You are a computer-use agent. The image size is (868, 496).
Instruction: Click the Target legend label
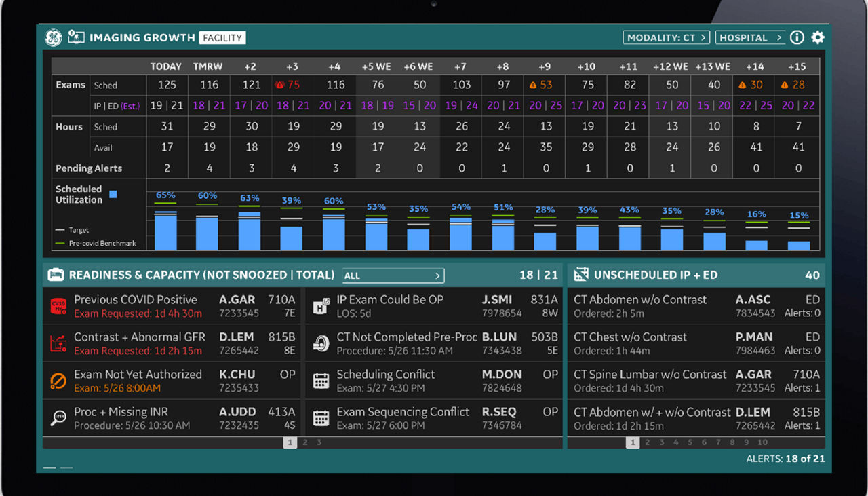point(79,230)
